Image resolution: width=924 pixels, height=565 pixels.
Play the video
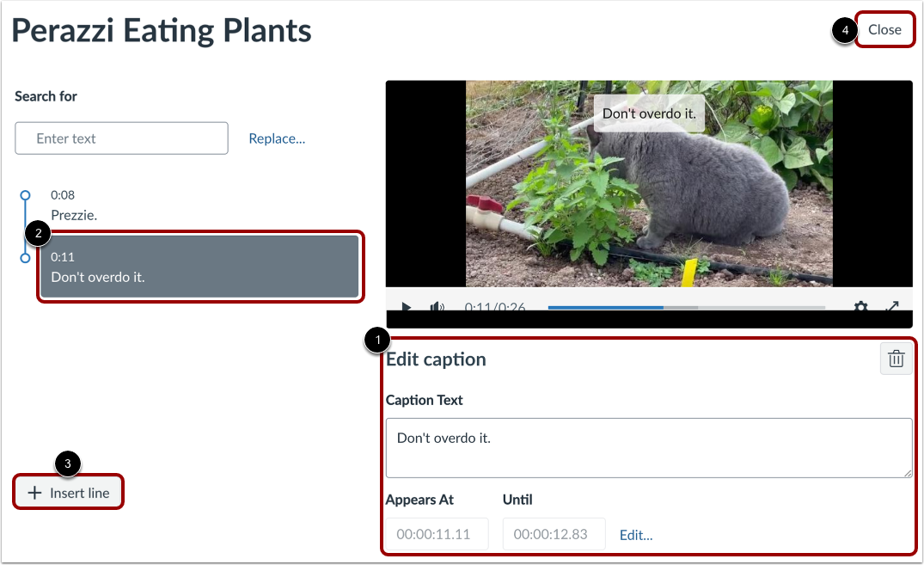(405, 307)
